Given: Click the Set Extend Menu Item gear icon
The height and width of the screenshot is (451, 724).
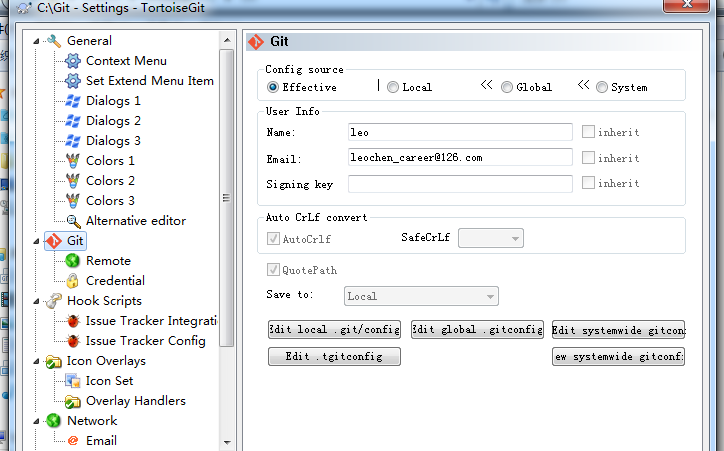Looking at the screenshot, I should pyautogui.click(x=72, y=81).
